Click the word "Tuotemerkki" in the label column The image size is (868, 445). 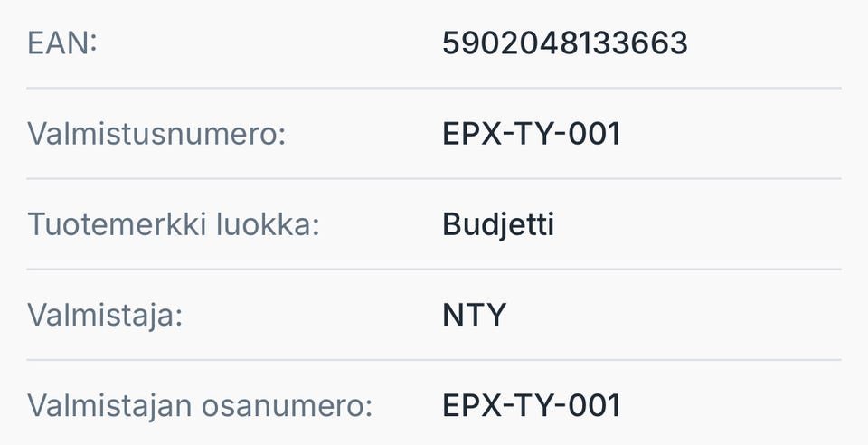116,224
